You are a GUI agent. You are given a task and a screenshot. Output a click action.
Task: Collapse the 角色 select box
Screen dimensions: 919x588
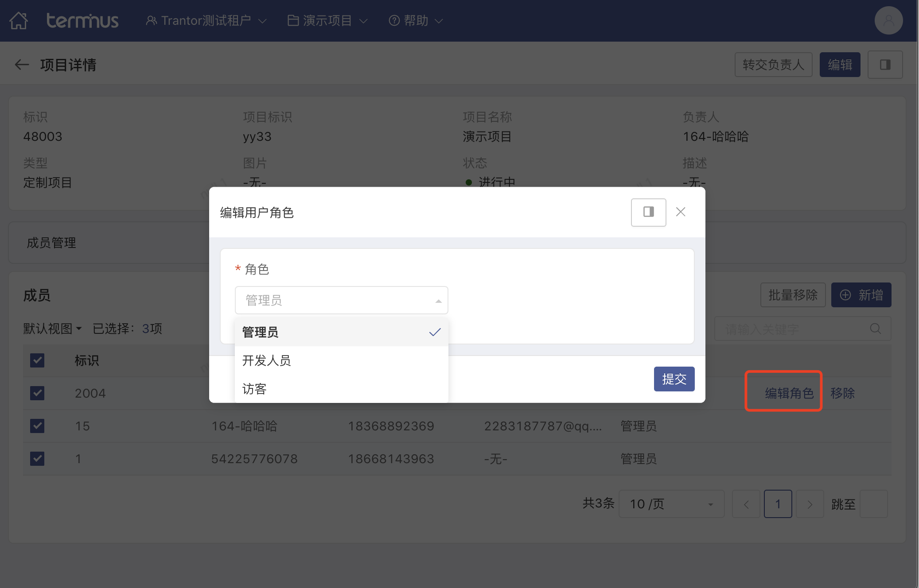pos(341,300)
